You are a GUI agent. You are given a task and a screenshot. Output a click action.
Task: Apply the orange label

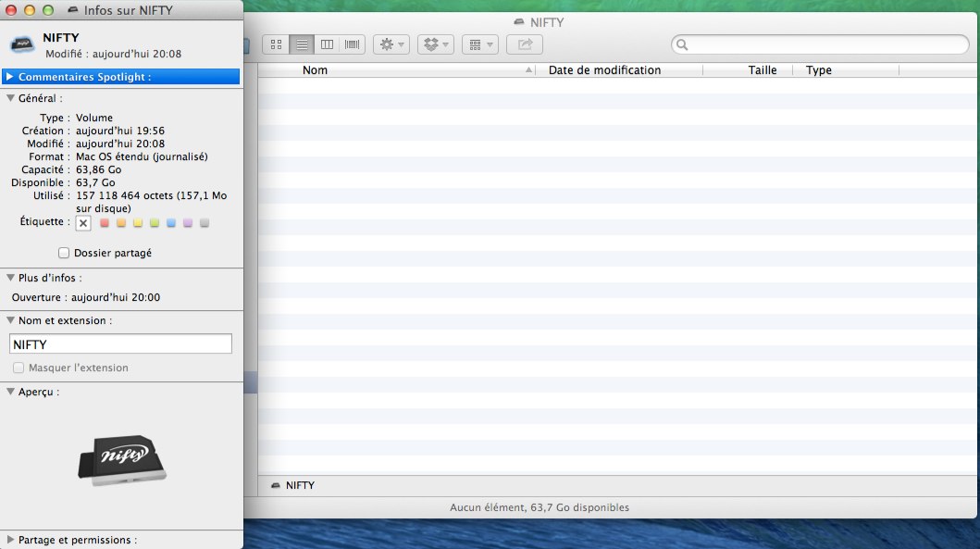121,222
